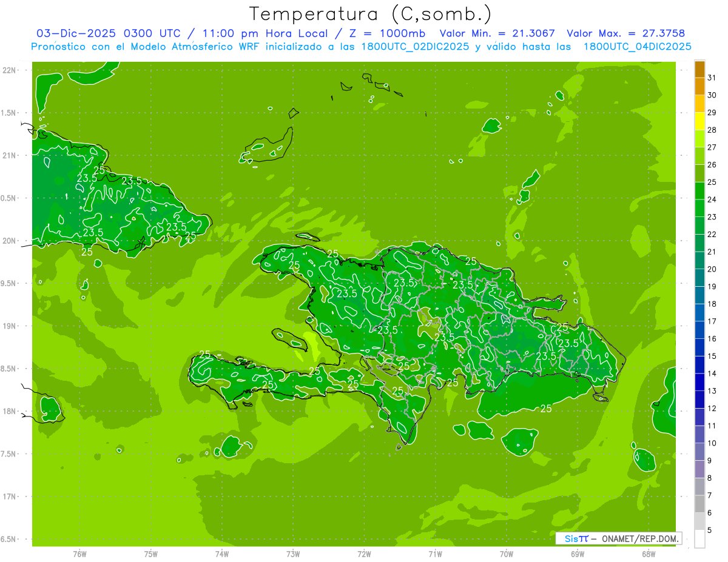
Task: Click "Valor Max. = 27.3758" text
Action: click(x=625, y=33)
